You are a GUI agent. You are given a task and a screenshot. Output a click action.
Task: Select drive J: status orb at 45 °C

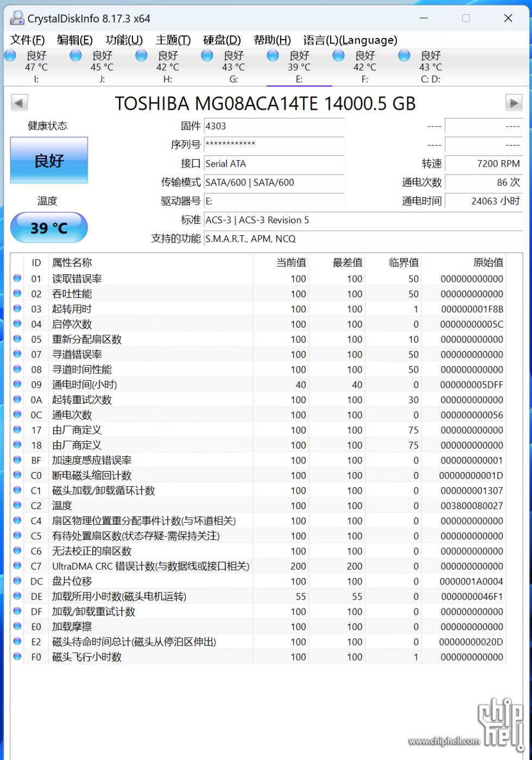[x=75, y=55]
